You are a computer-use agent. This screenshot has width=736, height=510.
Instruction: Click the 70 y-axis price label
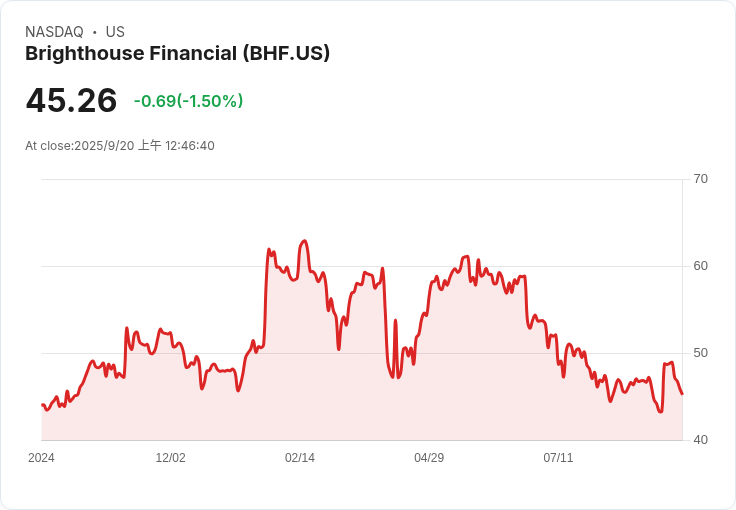tap(700, 179)
